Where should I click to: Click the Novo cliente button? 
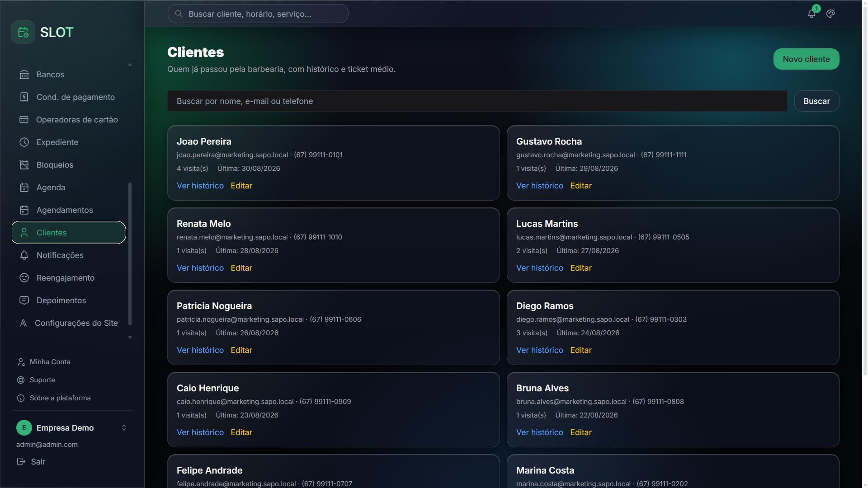[806, 59]
